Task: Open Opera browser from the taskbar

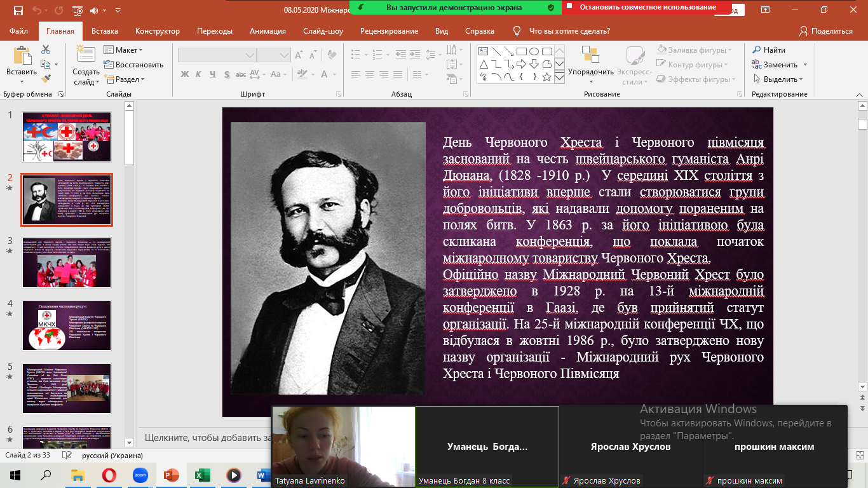Action: (109, 475)
